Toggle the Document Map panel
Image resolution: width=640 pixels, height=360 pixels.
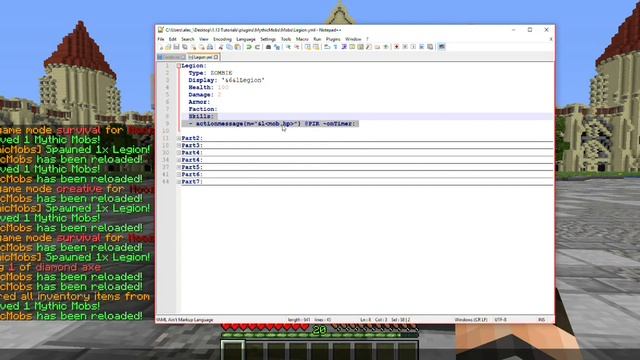point(360,47)
